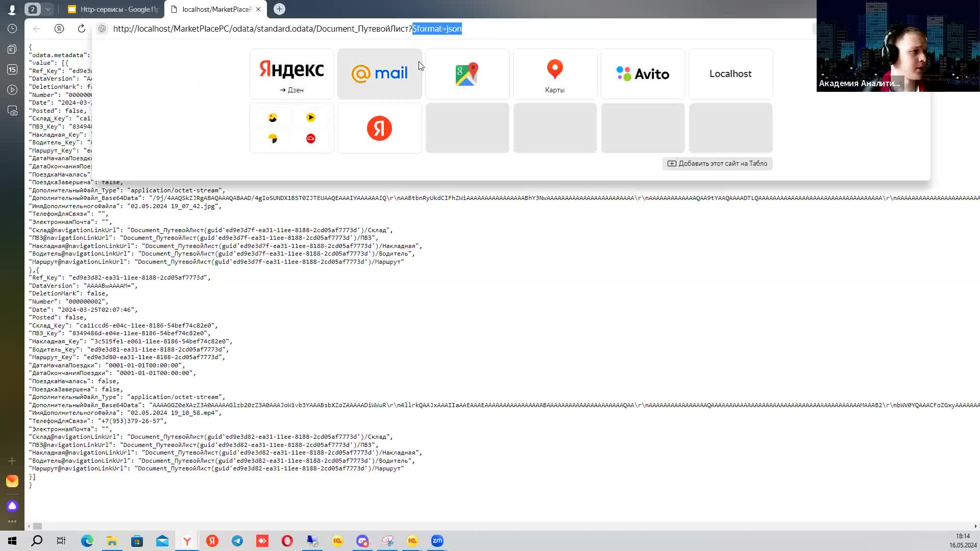Open Opera browser from the taskbar

point(287,541)
